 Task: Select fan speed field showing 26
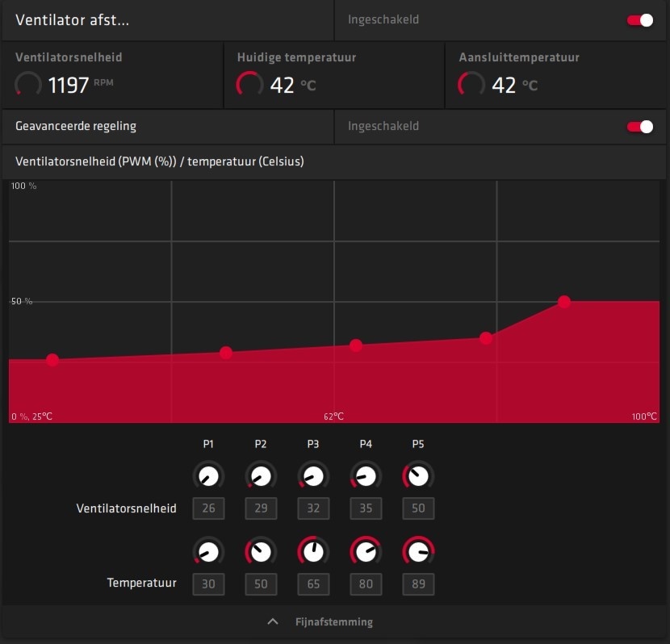point(208,508)
